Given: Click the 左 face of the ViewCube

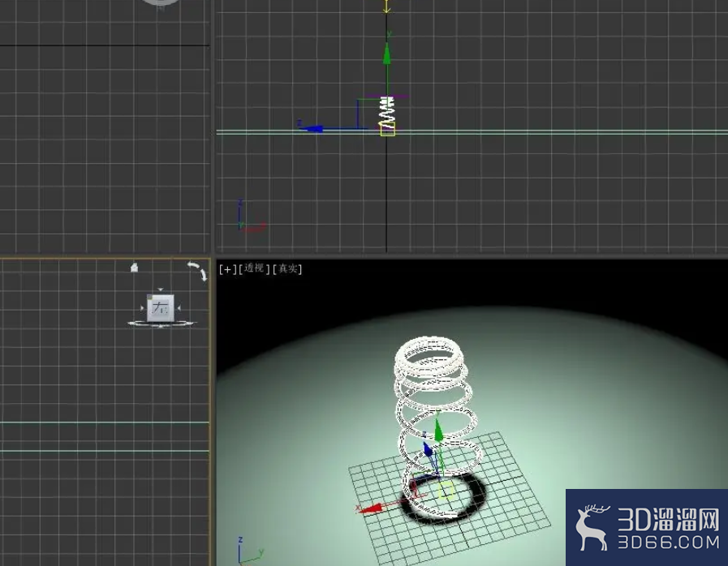Looking at the screenshot, I should point(162,308).
